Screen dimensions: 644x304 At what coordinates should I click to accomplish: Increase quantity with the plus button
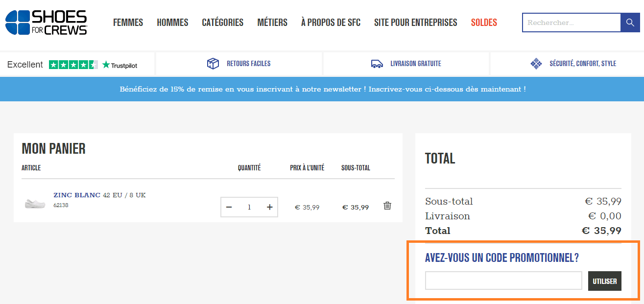pyautogui.click(x=269, y=207)
